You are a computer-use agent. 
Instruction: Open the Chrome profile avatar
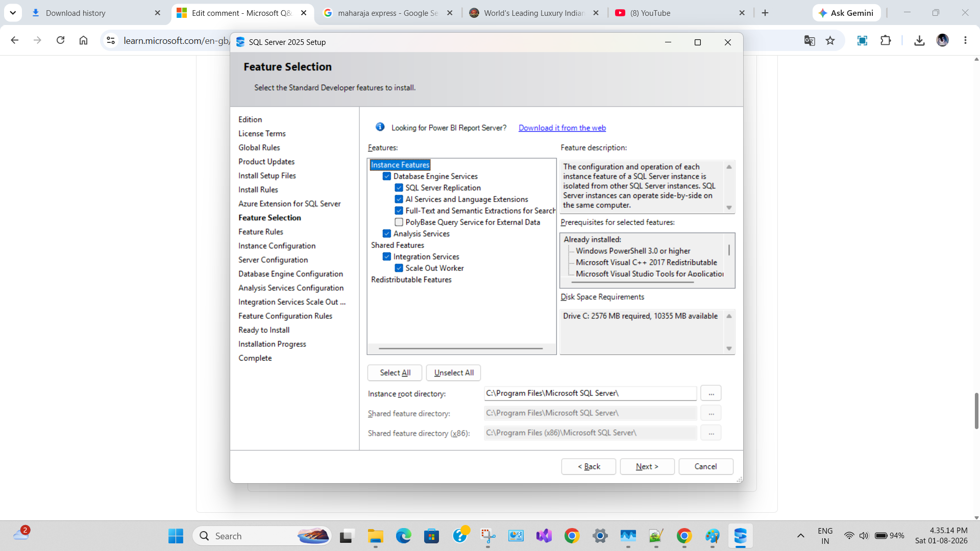(942, 40)
